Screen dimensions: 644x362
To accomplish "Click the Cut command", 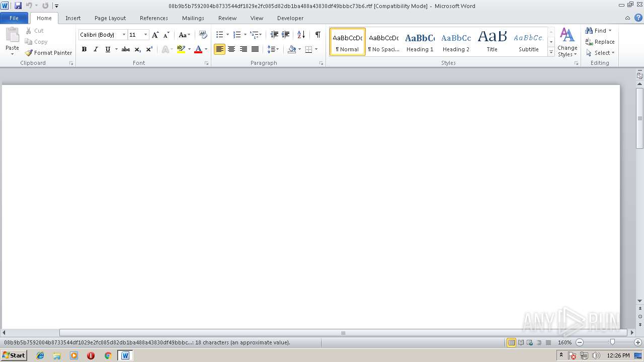I will [35, 31].
